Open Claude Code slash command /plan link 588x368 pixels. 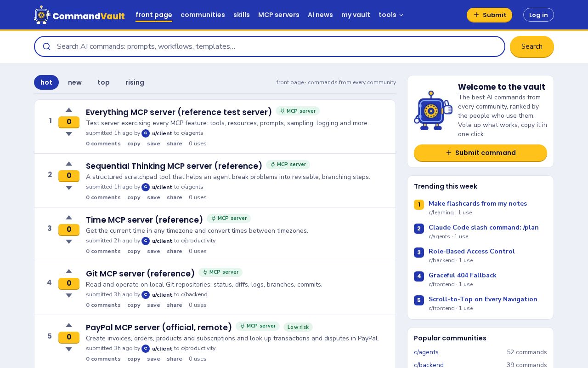click(x=484, y=227)
